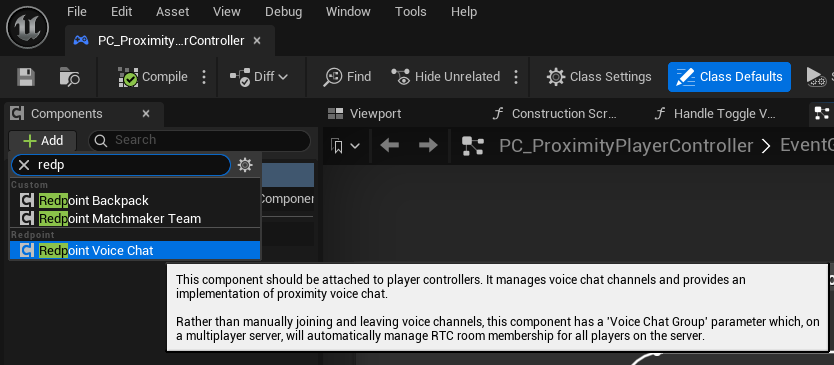Screen dimensions: 834x365
Task: Open Hide Unrelated options three-dot menu
Action: click(515, 77)
